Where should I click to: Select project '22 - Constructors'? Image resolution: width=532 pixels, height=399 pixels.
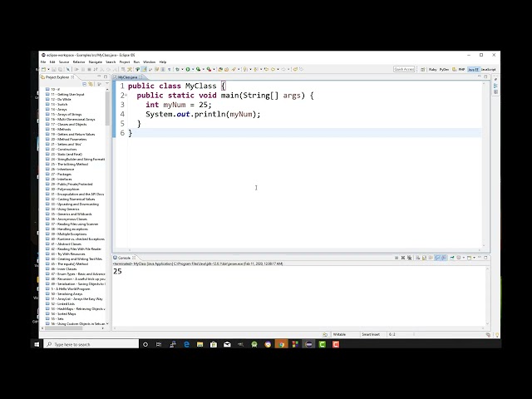[64, 150]
